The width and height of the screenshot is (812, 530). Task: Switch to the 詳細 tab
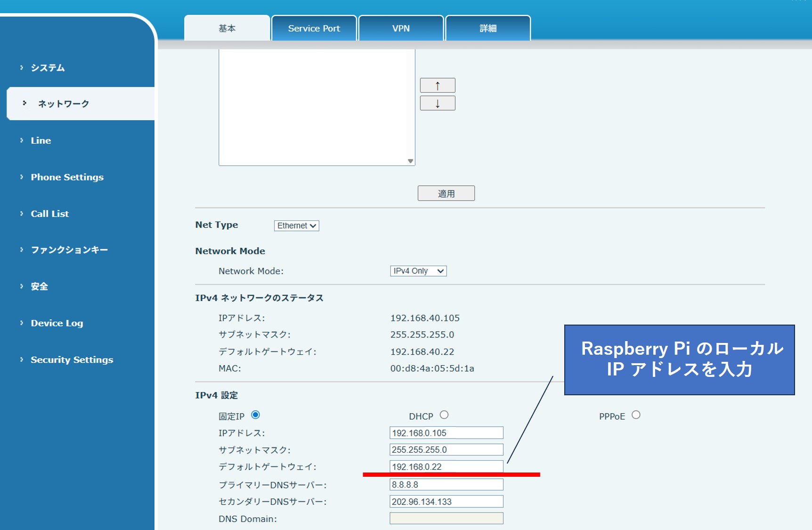click(x=488, y=28)
